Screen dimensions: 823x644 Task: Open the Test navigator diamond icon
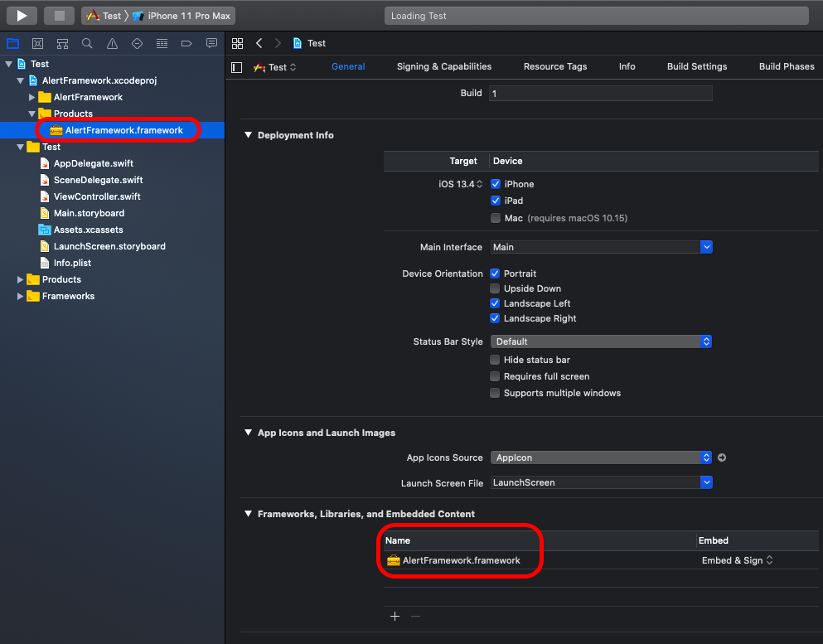137,44
